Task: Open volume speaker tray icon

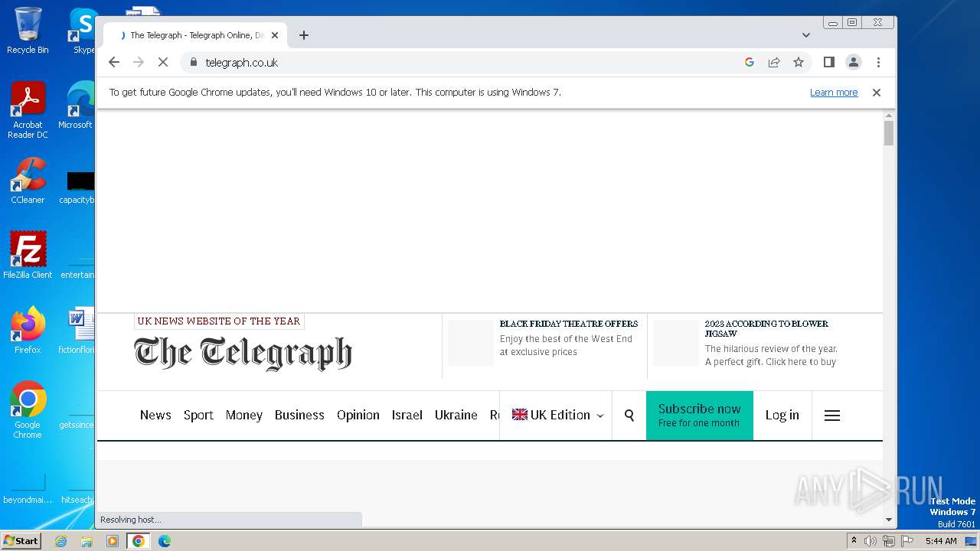Action: (x=871, y=541)
